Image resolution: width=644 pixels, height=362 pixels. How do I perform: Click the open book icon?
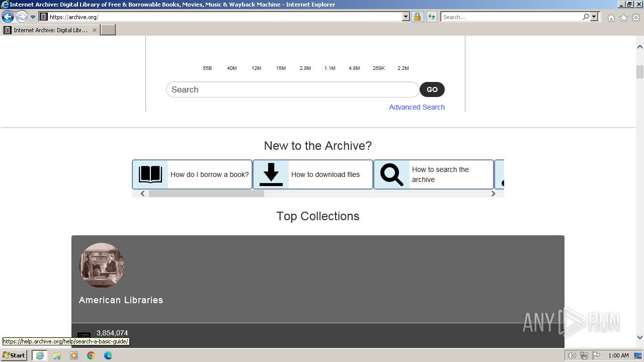click(x=150, y=174)
